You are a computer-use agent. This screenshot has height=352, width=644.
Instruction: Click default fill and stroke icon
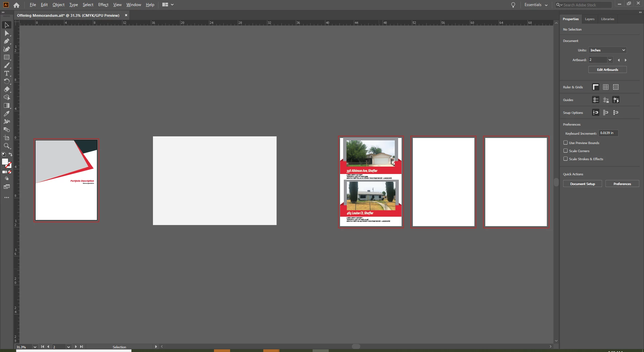[x=4, y=155]
